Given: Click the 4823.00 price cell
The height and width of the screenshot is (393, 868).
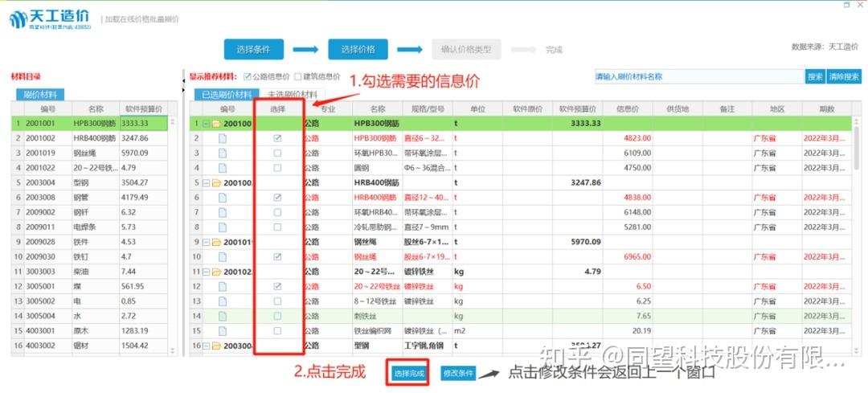Looking at the screenshot, I should click(x=628, y=138).
